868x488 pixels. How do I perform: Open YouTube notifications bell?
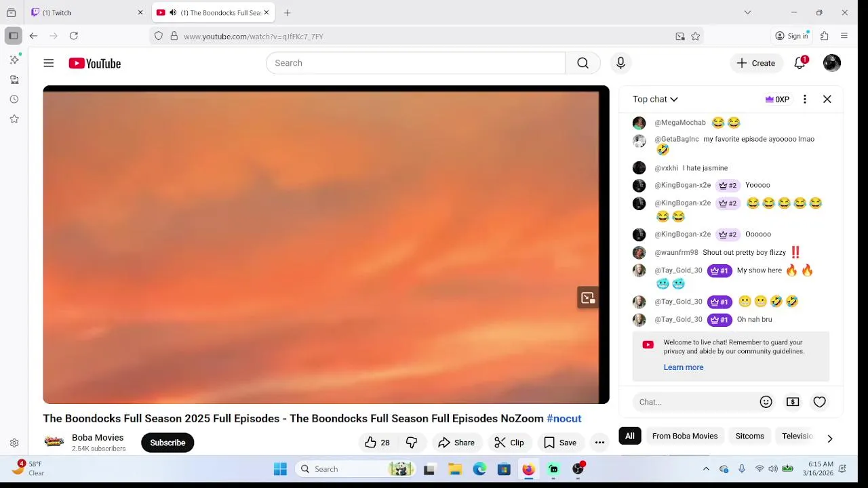point(800,63)
